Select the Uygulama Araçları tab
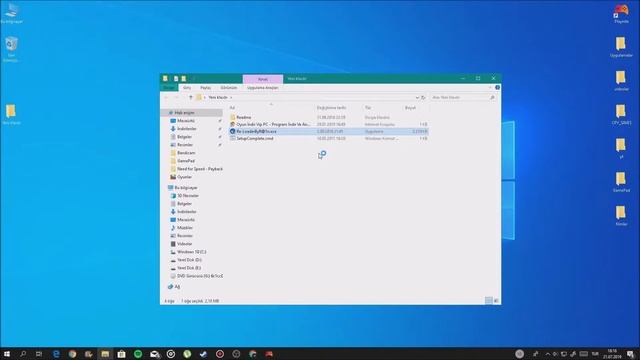Screen dimensions: 640x360 (262, 88)
